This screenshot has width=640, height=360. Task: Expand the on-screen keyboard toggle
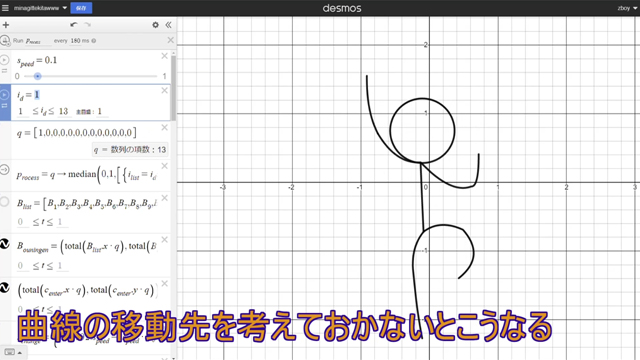(x=13, y=352)
